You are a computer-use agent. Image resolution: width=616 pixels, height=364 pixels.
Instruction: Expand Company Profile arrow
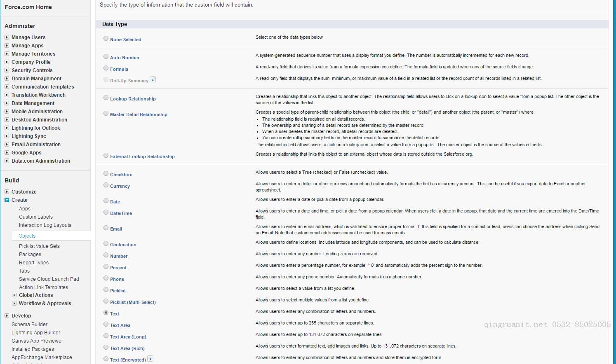(7, 62)
